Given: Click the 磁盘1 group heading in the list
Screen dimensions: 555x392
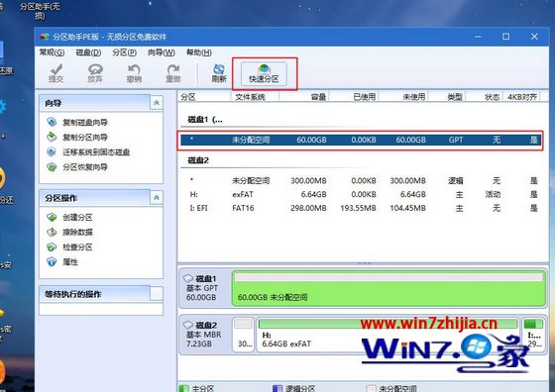Looking at the screenshot, I should pos(205,120).
